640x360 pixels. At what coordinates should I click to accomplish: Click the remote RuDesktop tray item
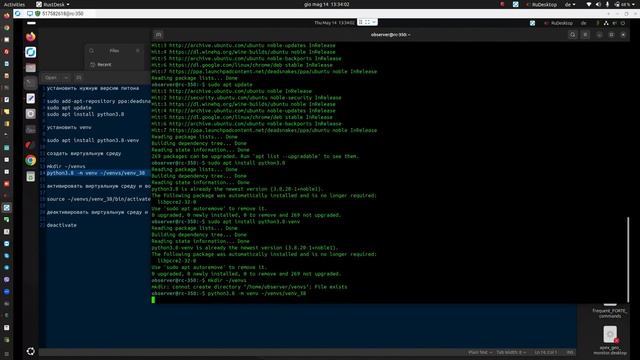[x=558, y=23]
